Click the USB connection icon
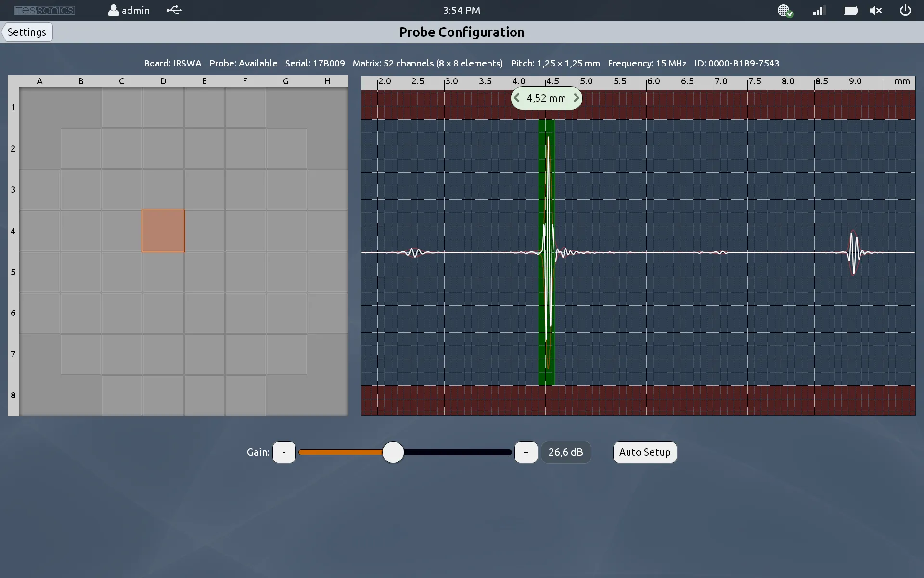 (x=174, y=10)
